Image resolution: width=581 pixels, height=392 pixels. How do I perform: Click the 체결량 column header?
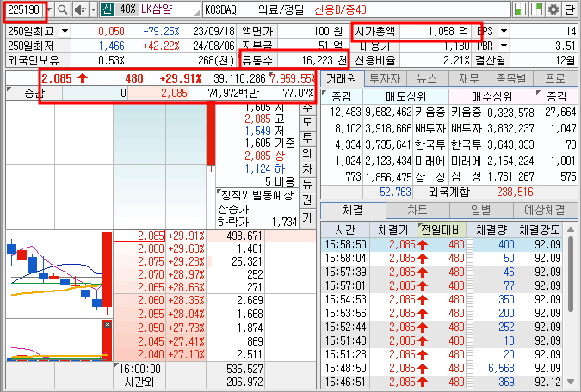(491, 230)
